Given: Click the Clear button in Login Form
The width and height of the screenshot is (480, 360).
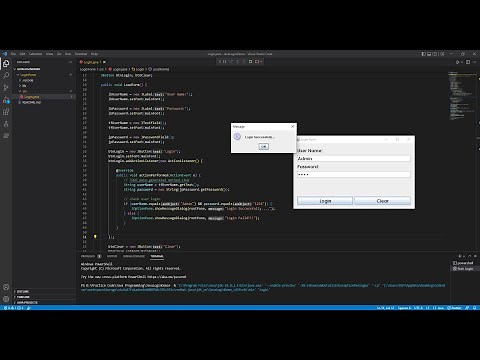Looking at the screenshot, I should tap(382, 201).
